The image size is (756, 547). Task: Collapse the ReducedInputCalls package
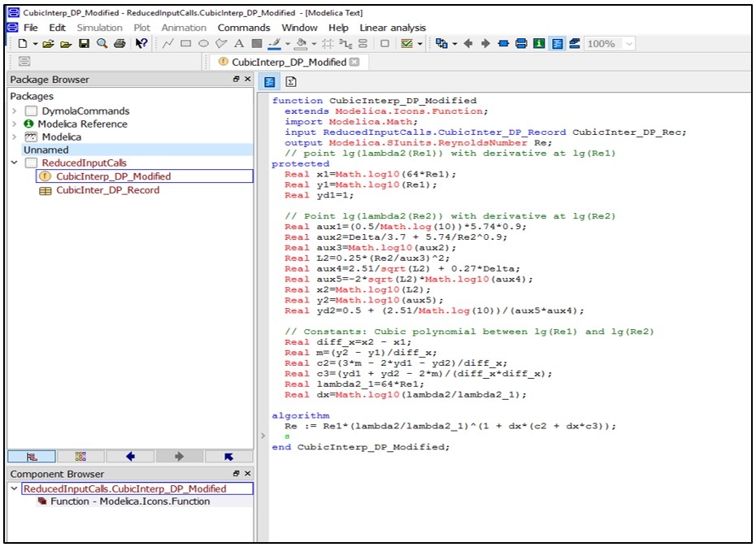point(15,163)
